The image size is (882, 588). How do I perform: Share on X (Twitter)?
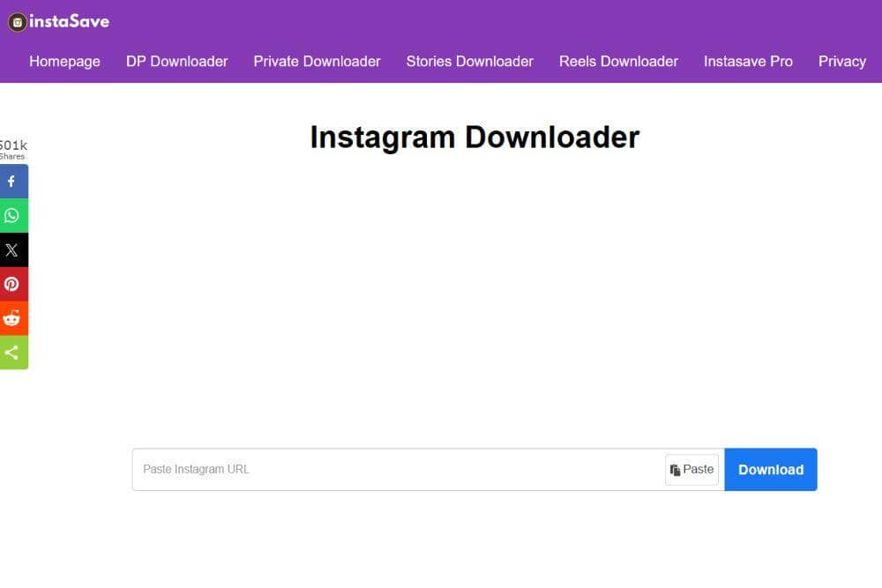13,249
